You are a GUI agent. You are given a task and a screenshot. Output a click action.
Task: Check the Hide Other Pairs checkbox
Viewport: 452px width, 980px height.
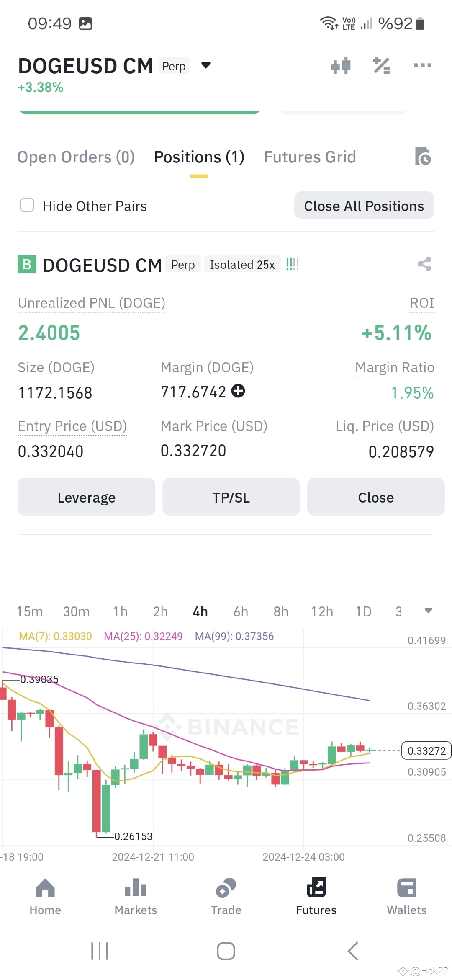(x=27, y=205)
